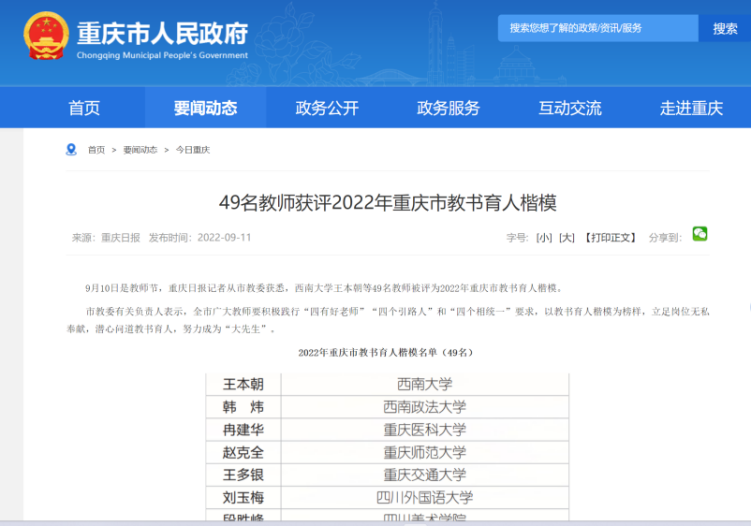Click the 首页 breadcrumb link

96,150
